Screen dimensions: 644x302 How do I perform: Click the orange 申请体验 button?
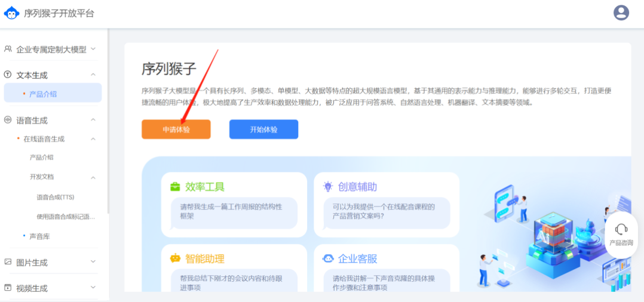[x=176, y=130]
